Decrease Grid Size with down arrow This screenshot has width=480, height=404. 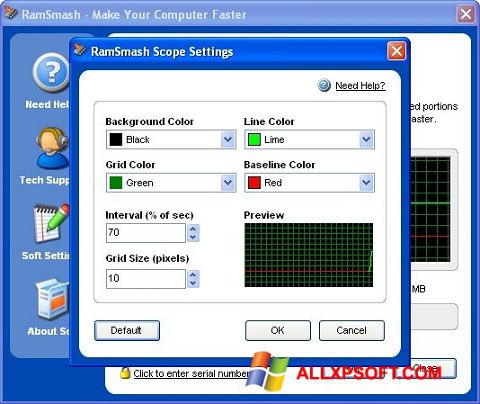coord(193,284)
